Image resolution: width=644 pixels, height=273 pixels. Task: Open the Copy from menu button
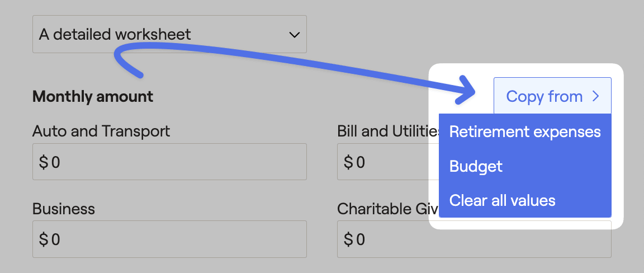[x=552, y=96]
